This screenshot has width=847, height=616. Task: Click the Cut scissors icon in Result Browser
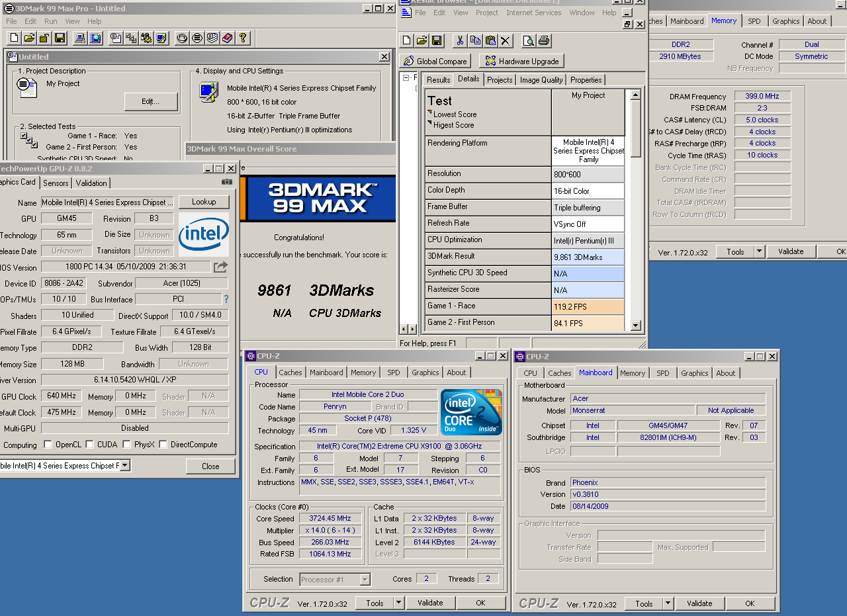click(x=460, y=41)
